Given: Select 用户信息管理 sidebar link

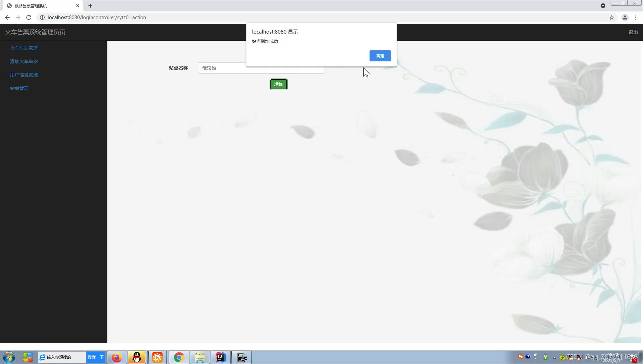Looking at the screenshot, I should (24, 75).
